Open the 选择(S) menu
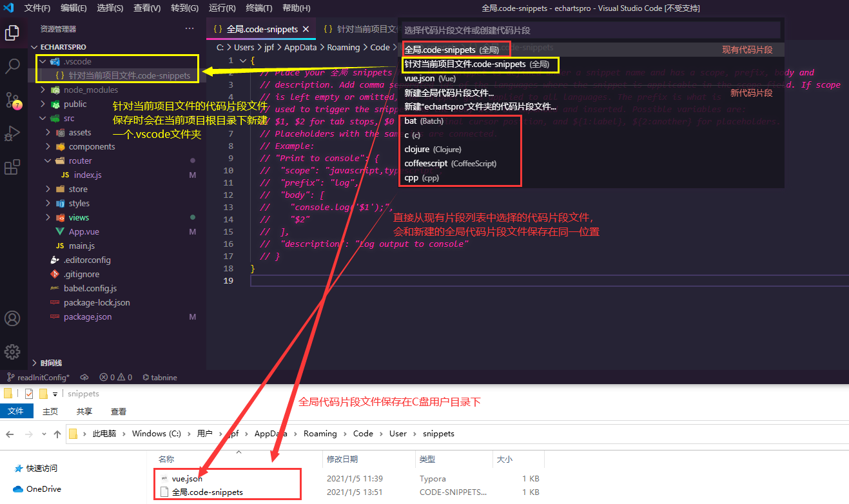This screenshot has height=504, width=849. 110,8
